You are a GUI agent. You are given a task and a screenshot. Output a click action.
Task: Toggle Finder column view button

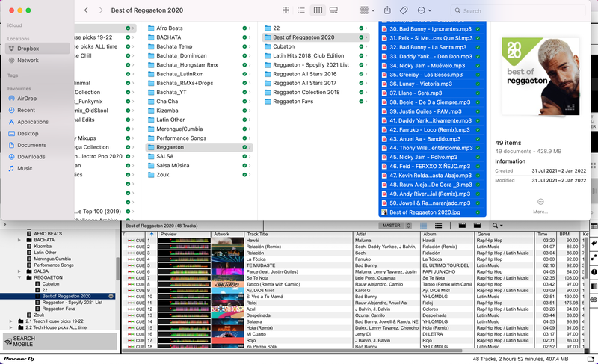click(x=318, y=10)
